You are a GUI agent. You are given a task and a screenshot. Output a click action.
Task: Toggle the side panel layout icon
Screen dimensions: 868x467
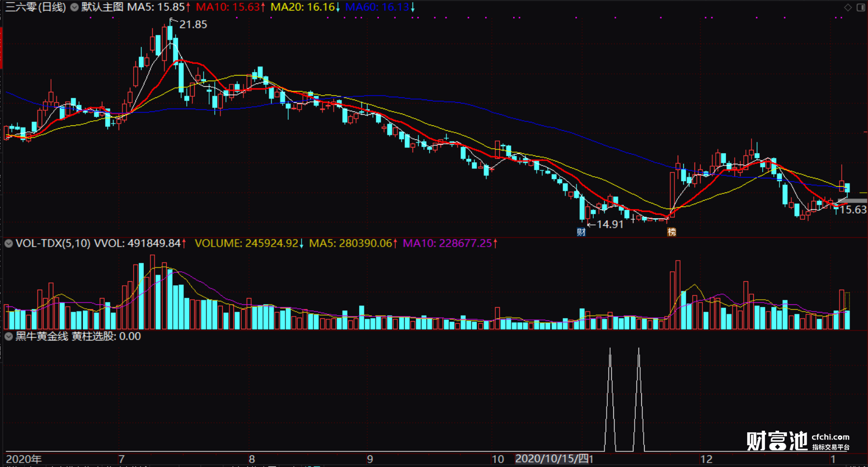pyautogui.click(x=861, y=7)
